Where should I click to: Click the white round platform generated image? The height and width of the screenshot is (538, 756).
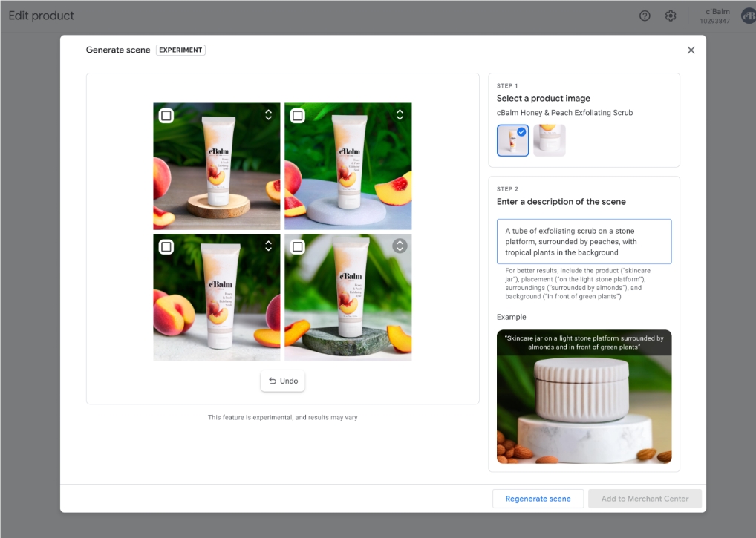point(348,166)
